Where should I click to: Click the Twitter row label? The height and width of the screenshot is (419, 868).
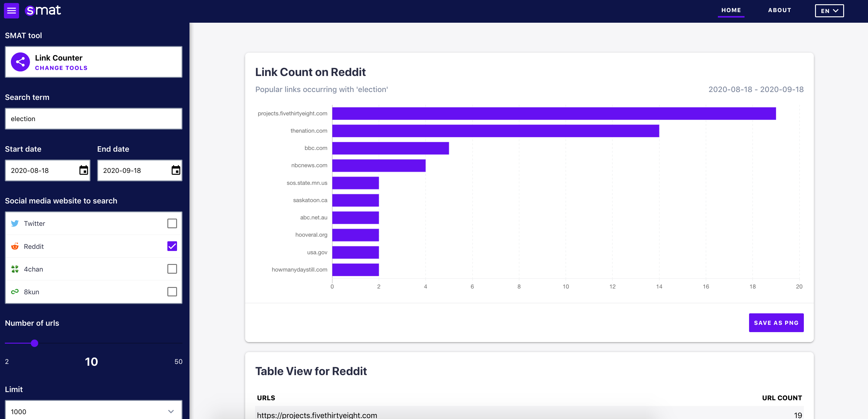35,223
